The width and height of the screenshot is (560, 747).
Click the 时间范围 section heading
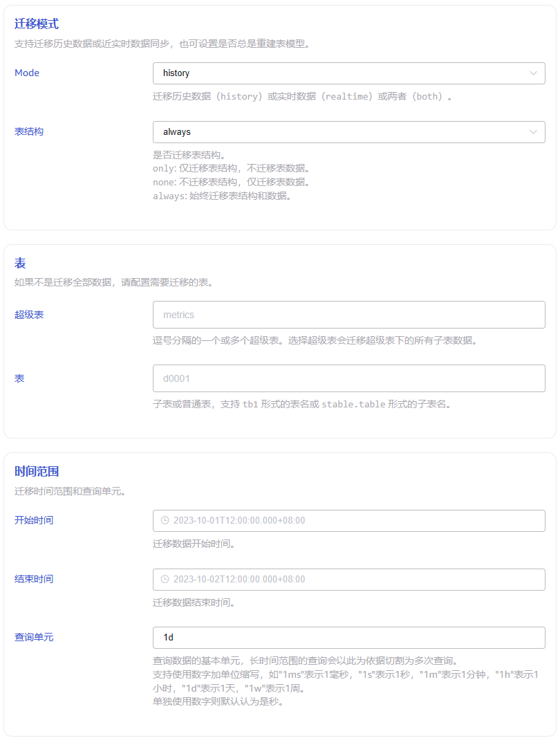(x=37, y=472)
